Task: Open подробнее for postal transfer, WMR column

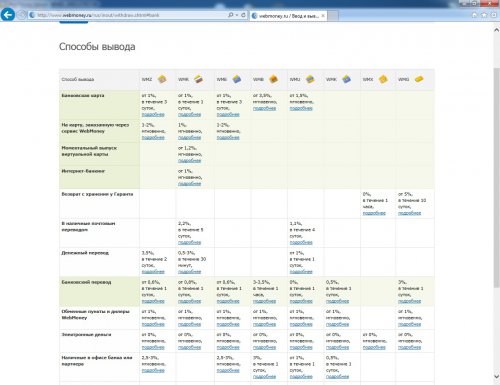Action: click(x=189, y=242)
